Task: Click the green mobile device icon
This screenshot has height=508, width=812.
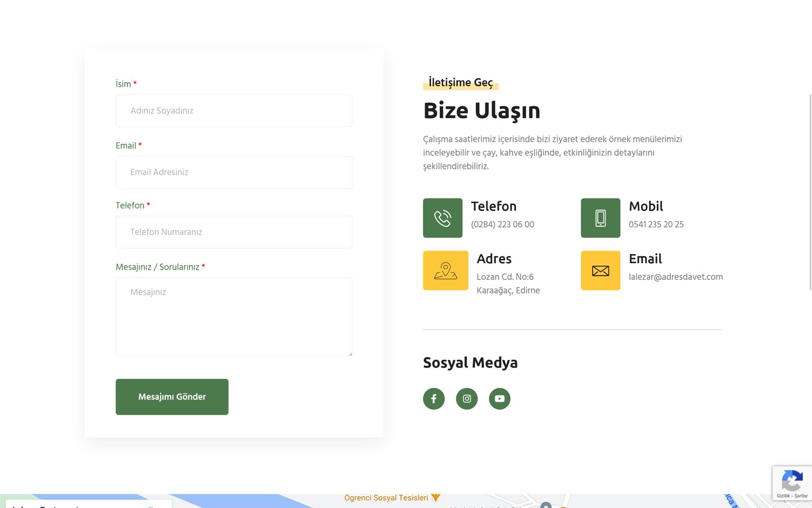Action: pos(601,218)
